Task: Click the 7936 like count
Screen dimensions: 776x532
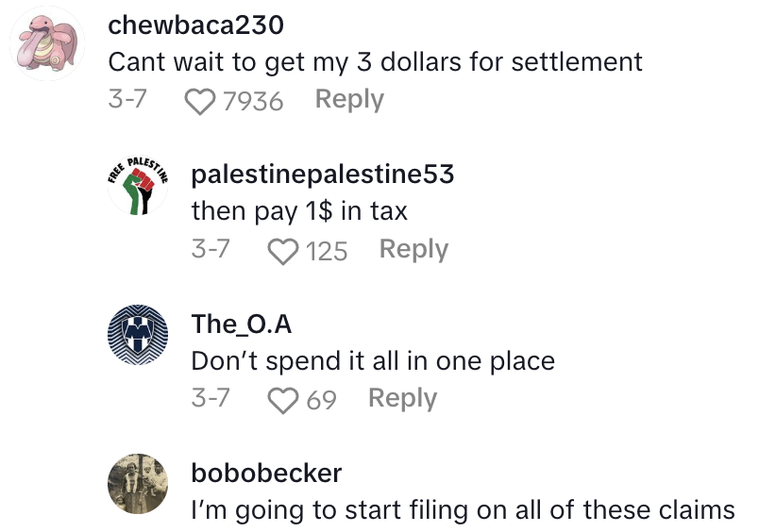Action: (253, 101)
